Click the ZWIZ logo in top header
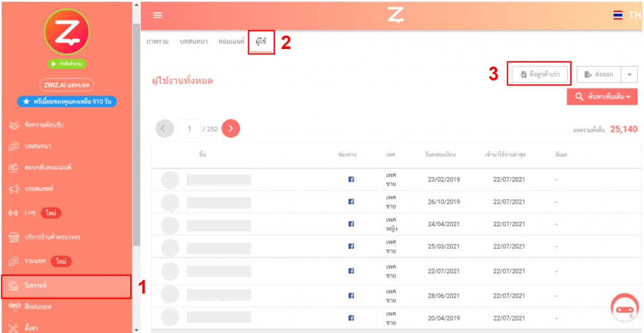Image resolution: width=644 pixels, height=333 pixels. click(x=396, y=14)
